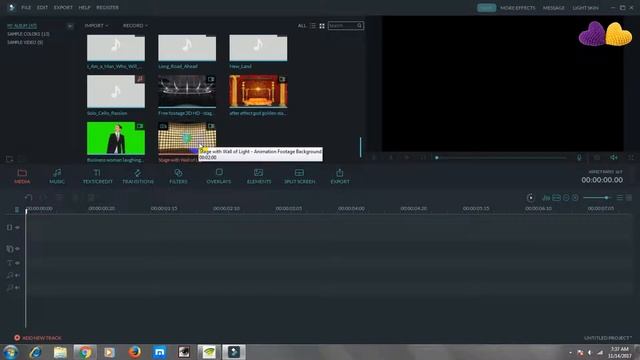The image size is (640, 360).
Task: Click the voiceover microphone icon
Action: point(579,158)
